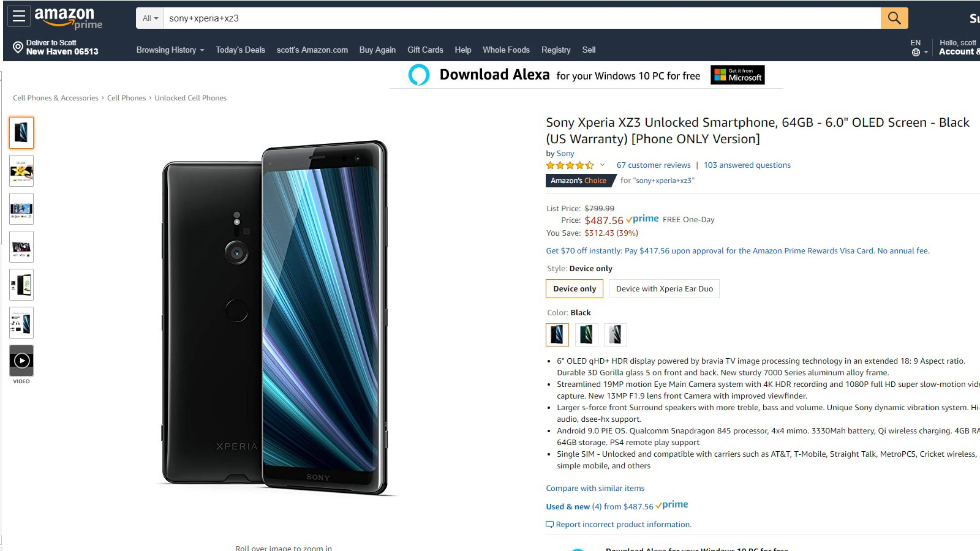The height and width of the screenshot is (551, 980).
Task: Click the language globe icon
Action: coord(916,53)
